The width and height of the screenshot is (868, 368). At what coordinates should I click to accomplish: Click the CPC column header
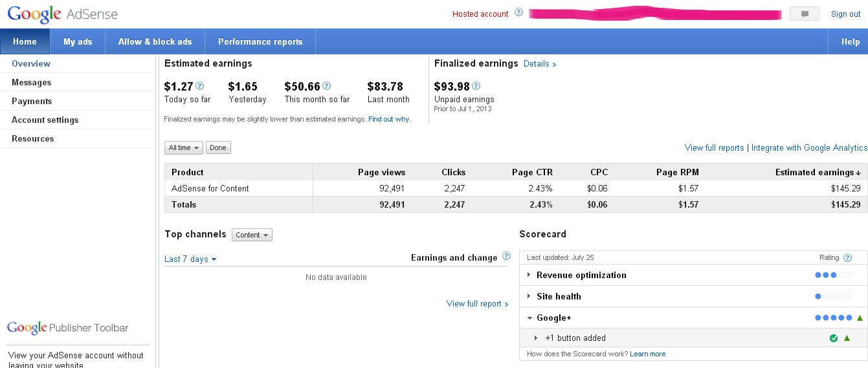tap(599, 172)
